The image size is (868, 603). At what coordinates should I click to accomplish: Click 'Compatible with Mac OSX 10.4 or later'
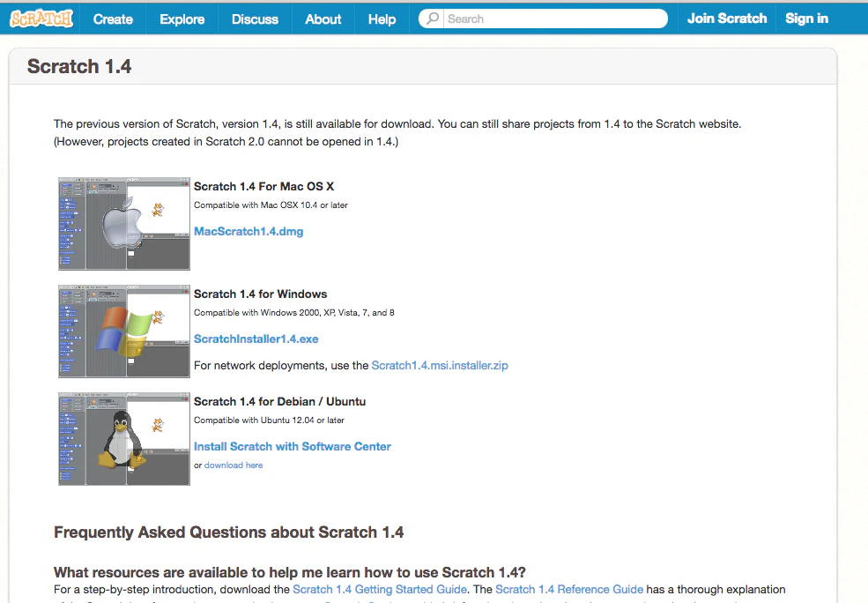(271, 205)
